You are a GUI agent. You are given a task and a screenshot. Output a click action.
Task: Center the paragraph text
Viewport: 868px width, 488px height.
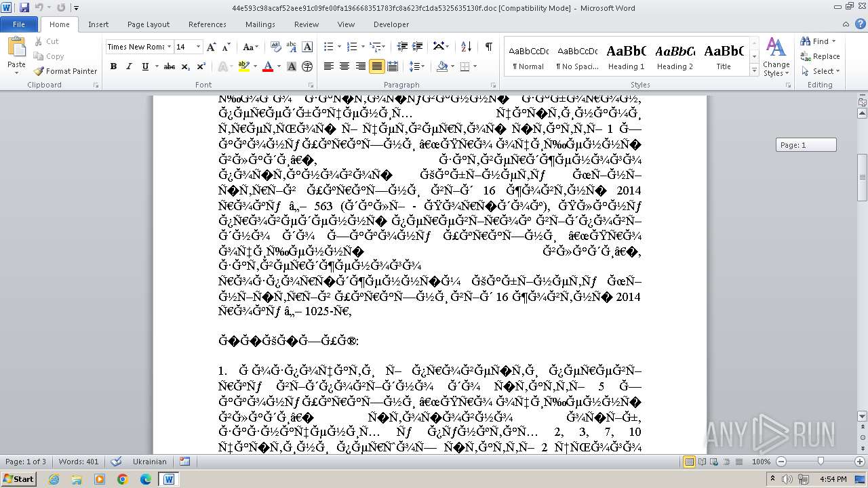click(x=344, y=66)
